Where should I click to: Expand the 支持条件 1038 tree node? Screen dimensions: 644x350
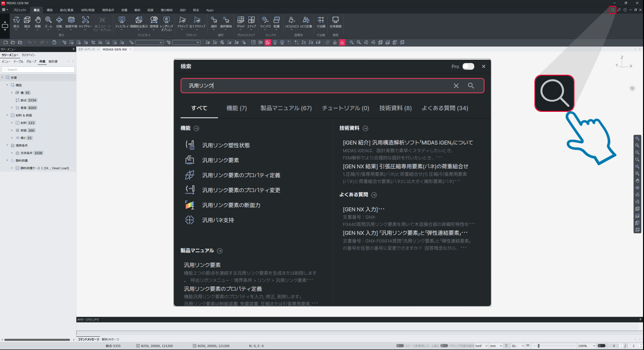tap(12, 153)
